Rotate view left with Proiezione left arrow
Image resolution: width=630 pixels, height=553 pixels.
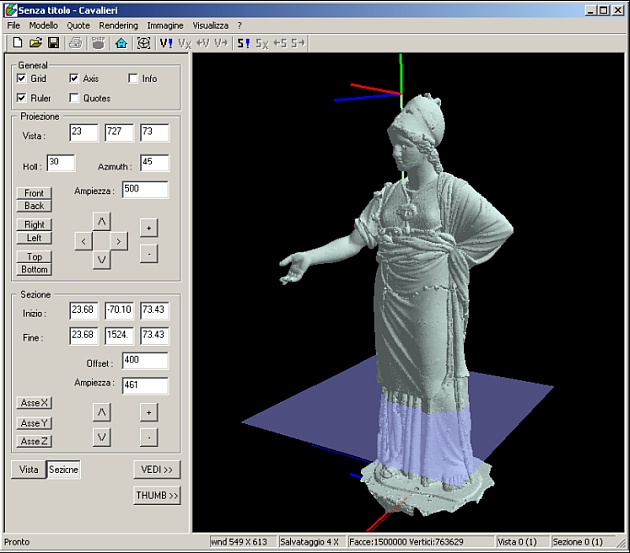pos(84,241)
